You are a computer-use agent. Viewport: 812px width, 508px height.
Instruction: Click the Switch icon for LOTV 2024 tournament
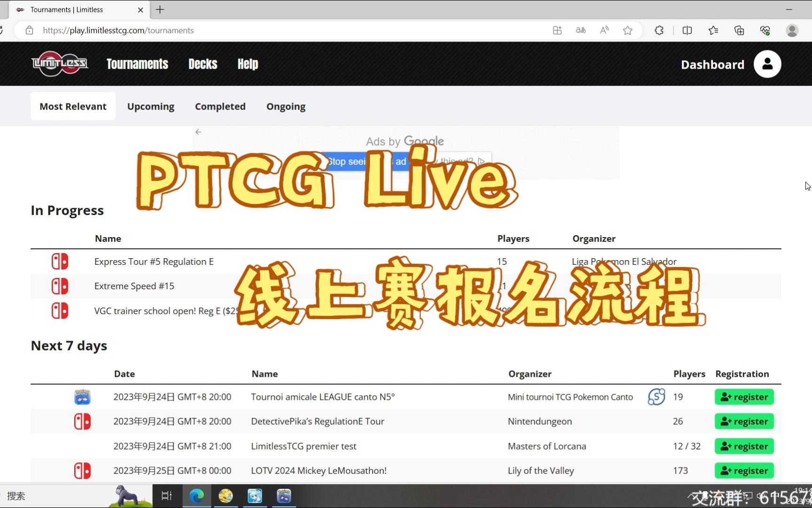[x=82, y=470]
